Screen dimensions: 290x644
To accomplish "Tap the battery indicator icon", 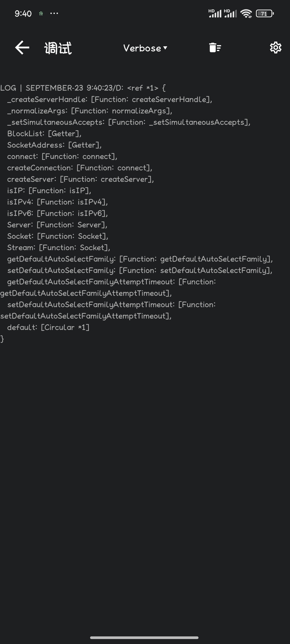I will tap(265, 14).
